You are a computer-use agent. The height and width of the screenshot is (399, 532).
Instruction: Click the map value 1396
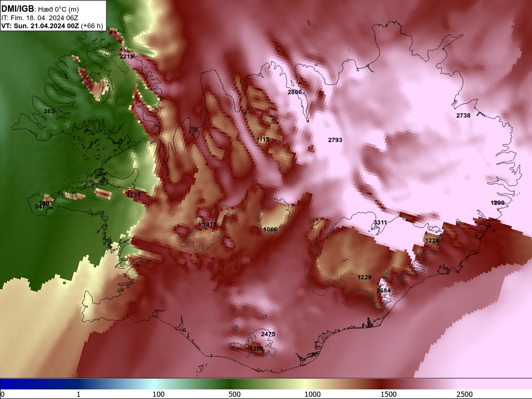[256, 349]
